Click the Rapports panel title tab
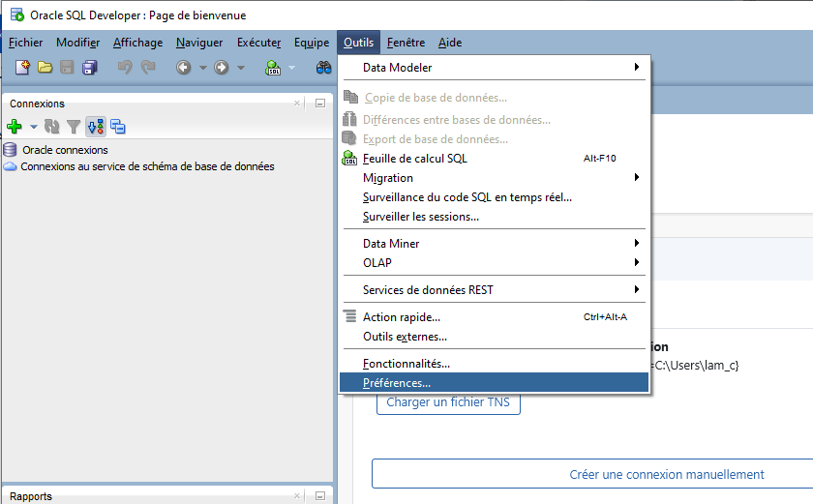This screenshot has height=504, width=813. pyautogui.click(x=31, y=496)
